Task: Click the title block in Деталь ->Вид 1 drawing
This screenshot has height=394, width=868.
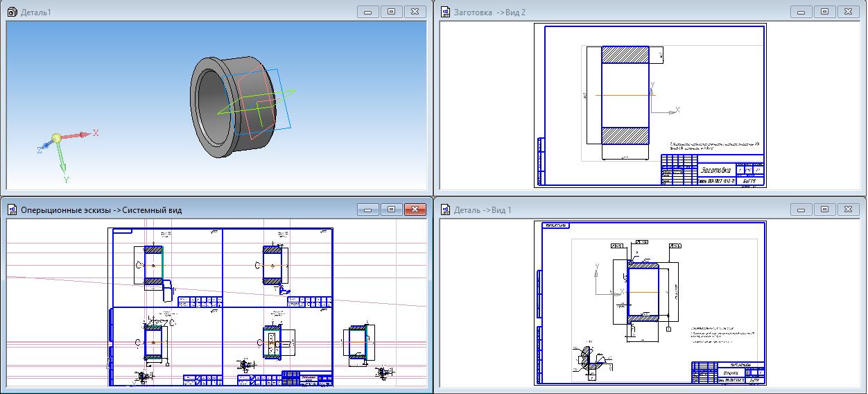Action: click(x=728, y=372)
